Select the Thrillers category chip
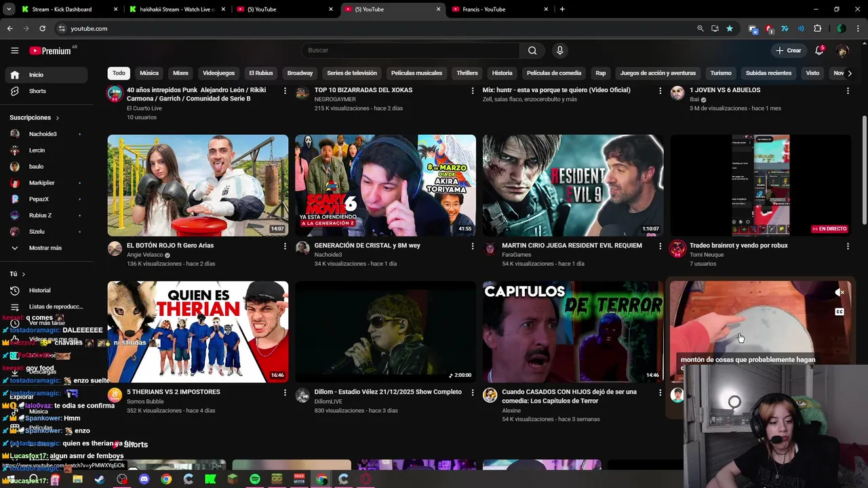This screenshot has width=868, height=488. [x=467, y=73]
